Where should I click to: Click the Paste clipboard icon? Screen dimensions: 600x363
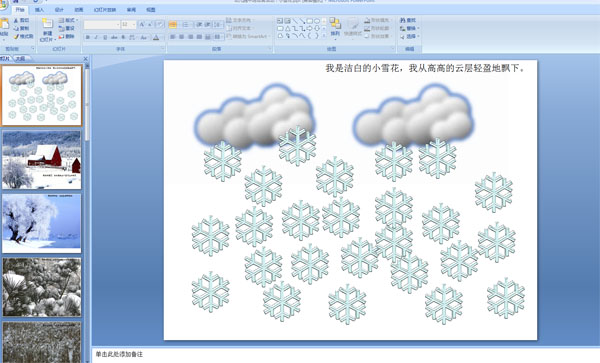5,24
